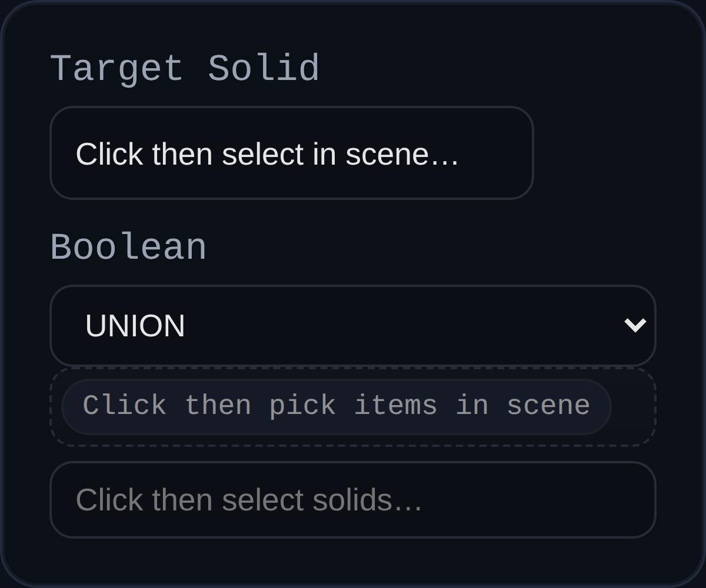Change UNION to another boolean mode
The height and width of the screenshot is (588, 706).
click(x=353, y=325)
